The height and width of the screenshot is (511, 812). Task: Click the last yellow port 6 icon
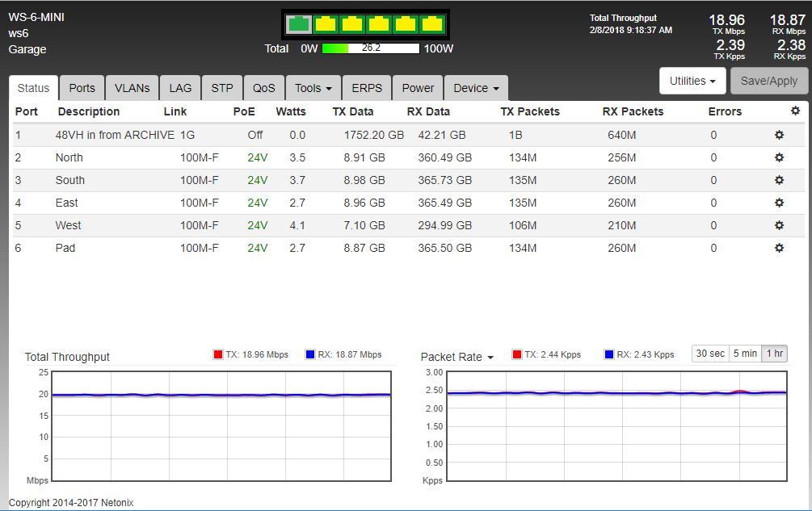coord(432,24)
